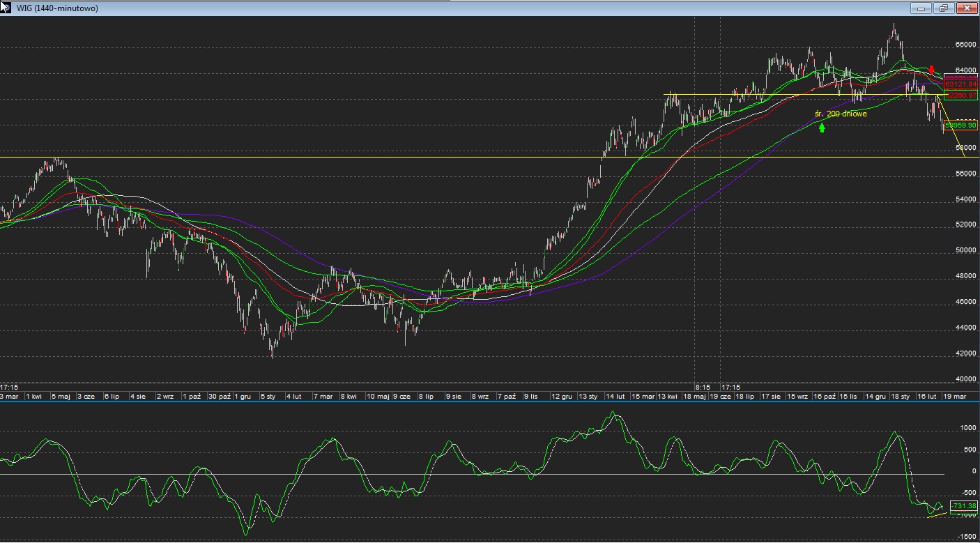Click the '16 paź' date label
The height and width of the screenshot is (543, 980).
click(825, 396)
